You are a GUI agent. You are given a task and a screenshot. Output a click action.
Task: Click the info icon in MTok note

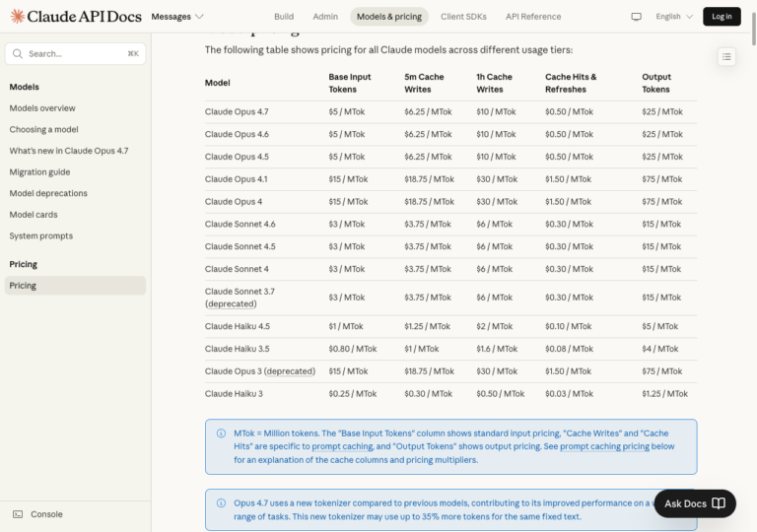[x=221, y=433]
